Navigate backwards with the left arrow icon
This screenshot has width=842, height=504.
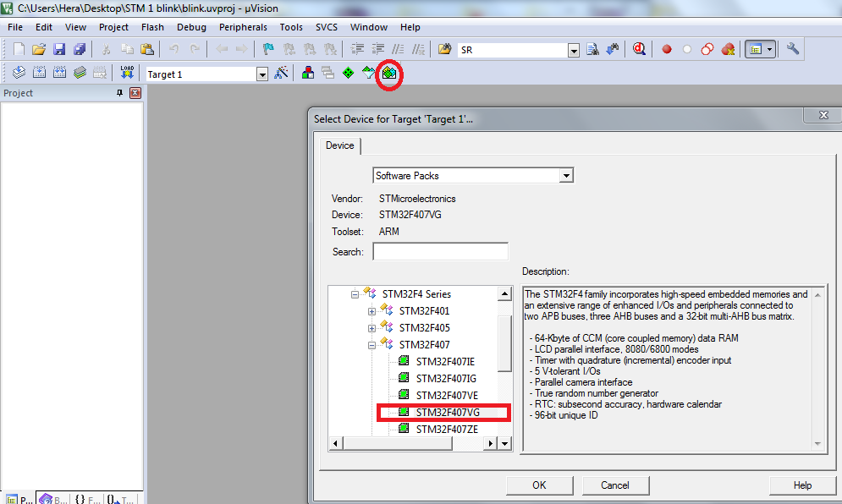tap(222, 49)
